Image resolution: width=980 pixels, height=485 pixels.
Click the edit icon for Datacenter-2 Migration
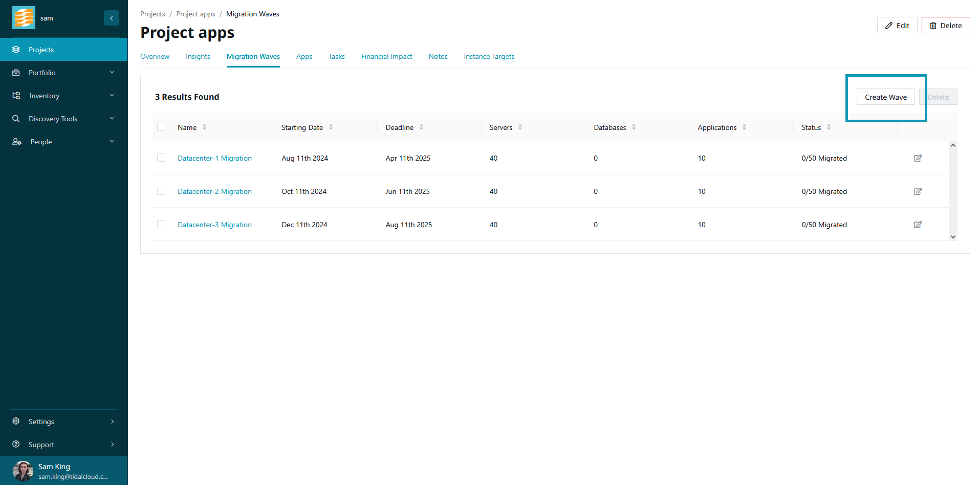918,191
